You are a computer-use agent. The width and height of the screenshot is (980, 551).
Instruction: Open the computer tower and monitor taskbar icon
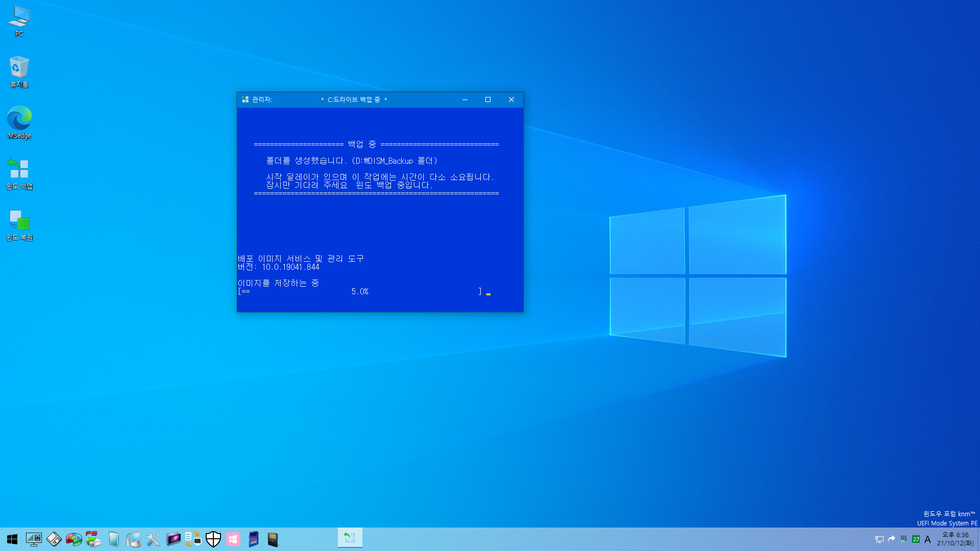click(x=133, y=539)
